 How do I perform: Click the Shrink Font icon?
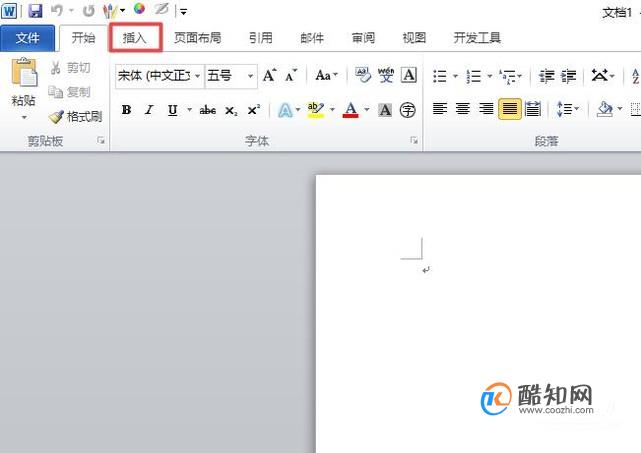coord(291,75)
